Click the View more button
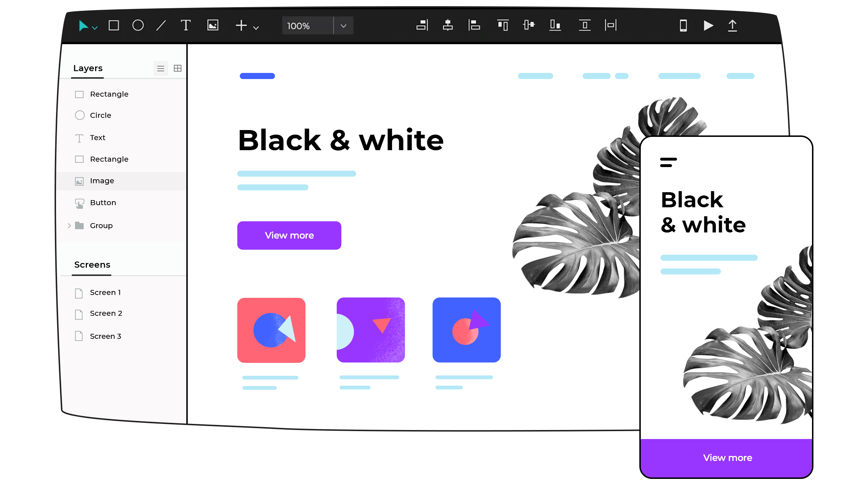This screenshot has height=485, width=868. 289,235
